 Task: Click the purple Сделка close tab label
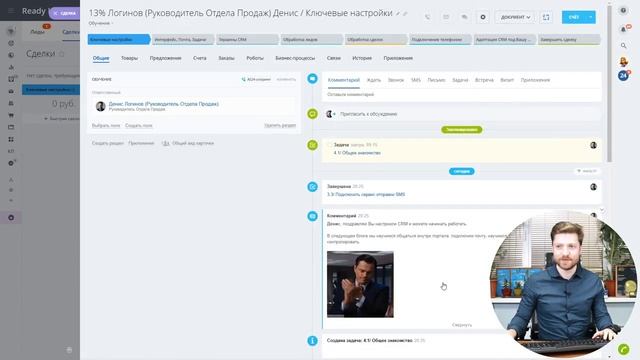point(65,13)
